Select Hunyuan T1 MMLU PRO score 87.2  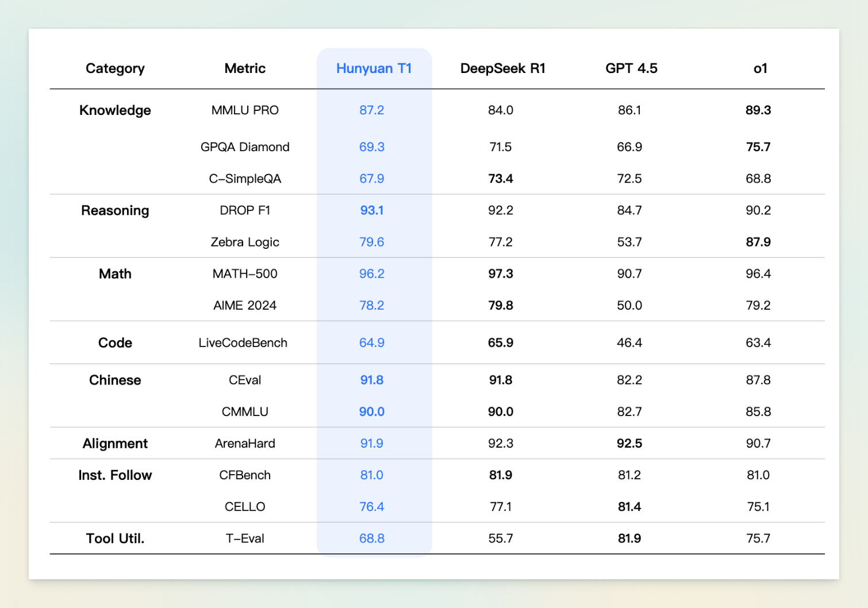point(372,110)
